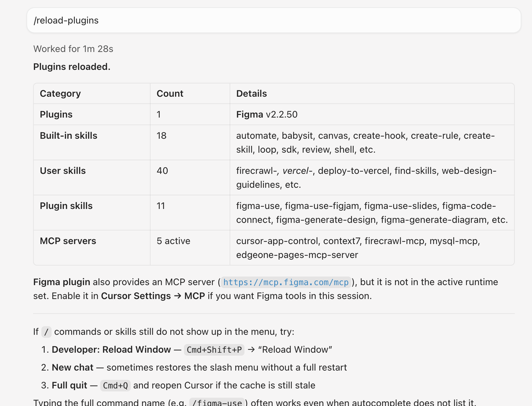Click the "Developer: Reload Window" bold text
The image size is (532, 406).
click(x=111, y=349)
